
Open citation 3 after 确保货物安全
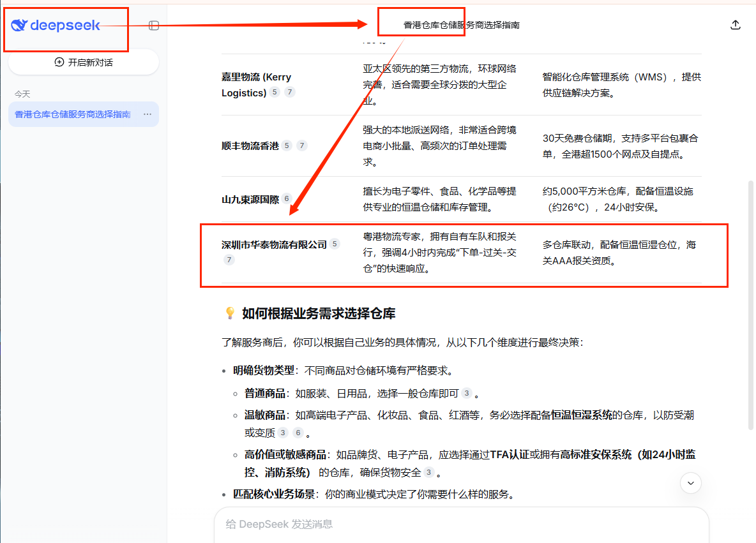(429, 472)
